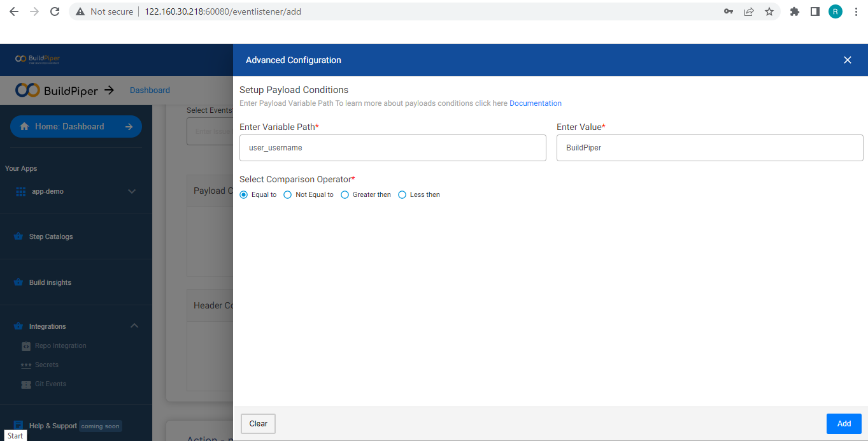Click Help & Support in sidebar
This screenshot has height=441, width=868.
(x=53, y=426)
